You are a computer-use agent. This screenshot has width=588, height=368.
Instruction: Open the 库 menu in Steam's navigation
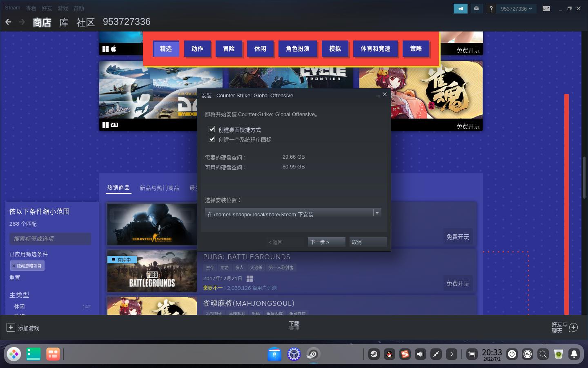tap(64, 22)
